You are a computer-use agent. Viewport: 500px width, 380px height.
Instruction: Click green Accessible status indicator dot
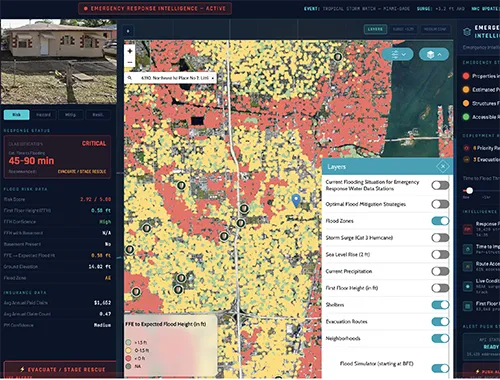[466, 117]
